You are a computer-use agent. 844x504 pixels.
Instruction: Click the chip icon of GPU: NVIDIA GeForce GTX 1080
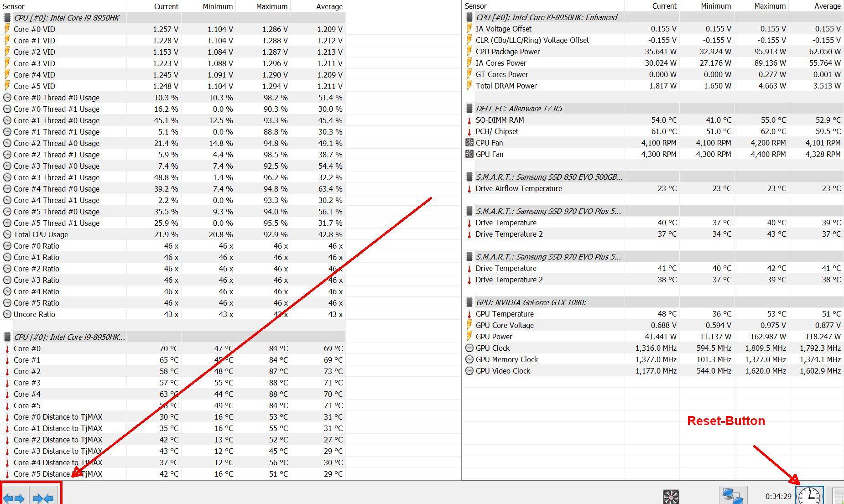(x=469, y=302)
